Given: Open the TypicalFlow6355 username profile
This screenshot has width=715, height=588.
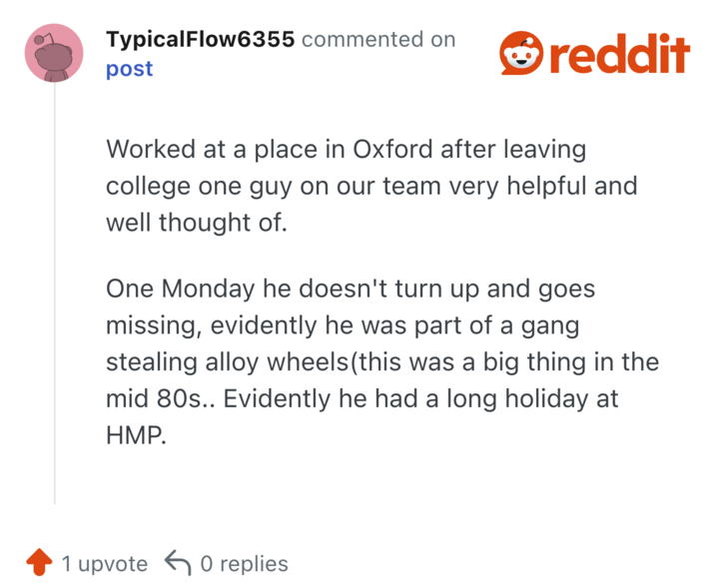Looking at the screenshot, I should click(200, 40).
